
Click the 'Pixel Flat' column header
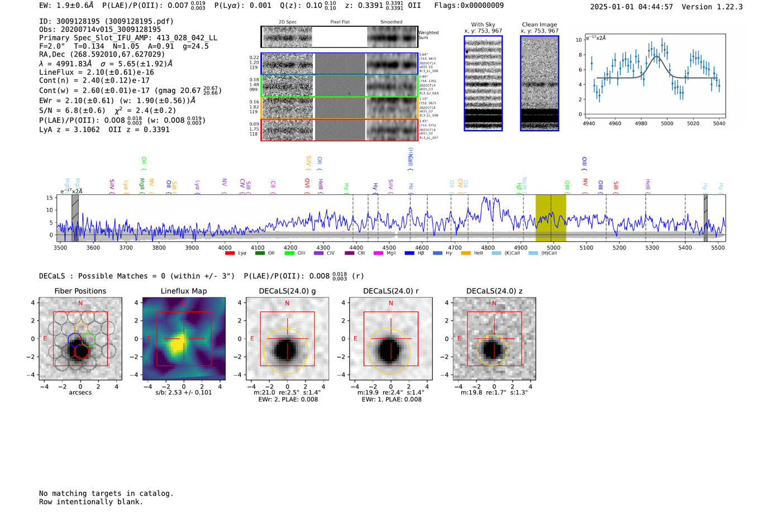tap(340, 22)
